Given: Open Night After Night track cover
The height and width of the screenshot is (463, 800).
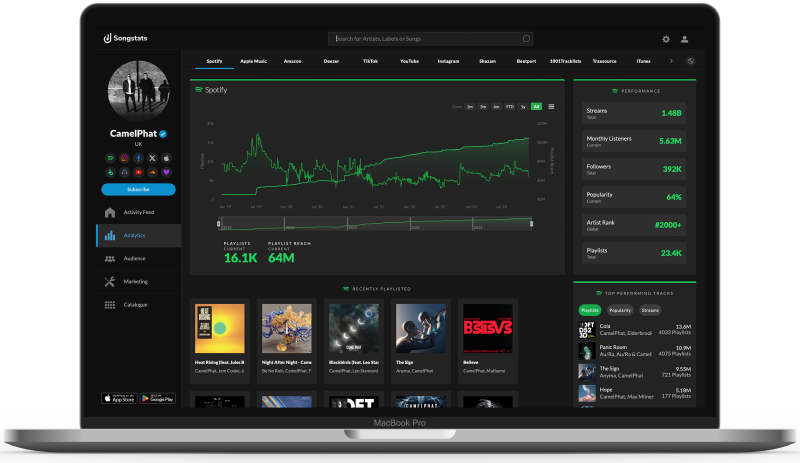Looking at the screenshot, I should (x=287, y=329).
